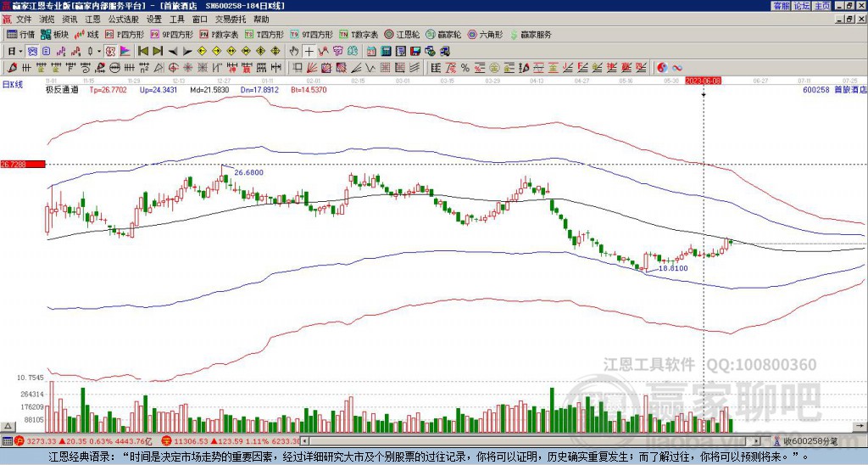Click the 极反通道 indicator name
This screenshot has width=868, height=465.
(x=62, y=89)
